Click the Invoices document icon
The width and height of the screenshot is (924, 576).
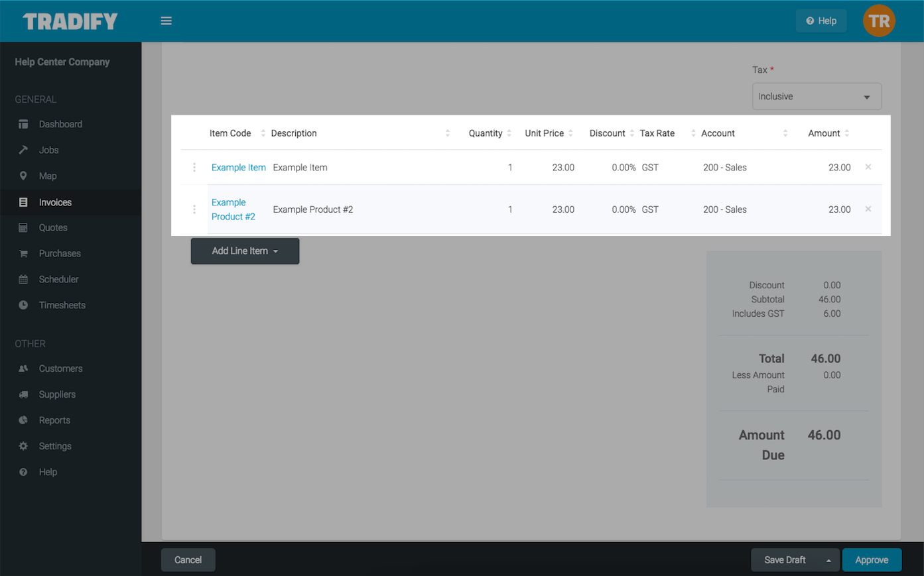(x=23, y=202)
